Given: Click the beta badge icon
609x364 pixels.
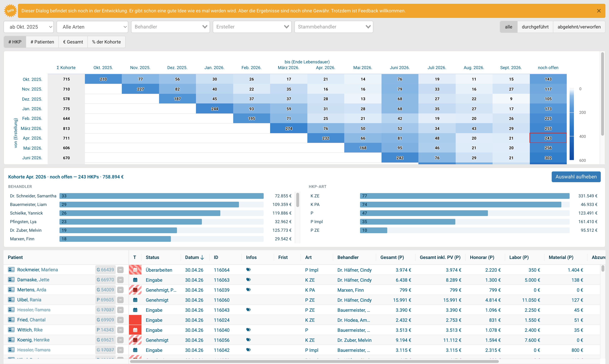Looking at the screenshot, I should pos(10,11).
